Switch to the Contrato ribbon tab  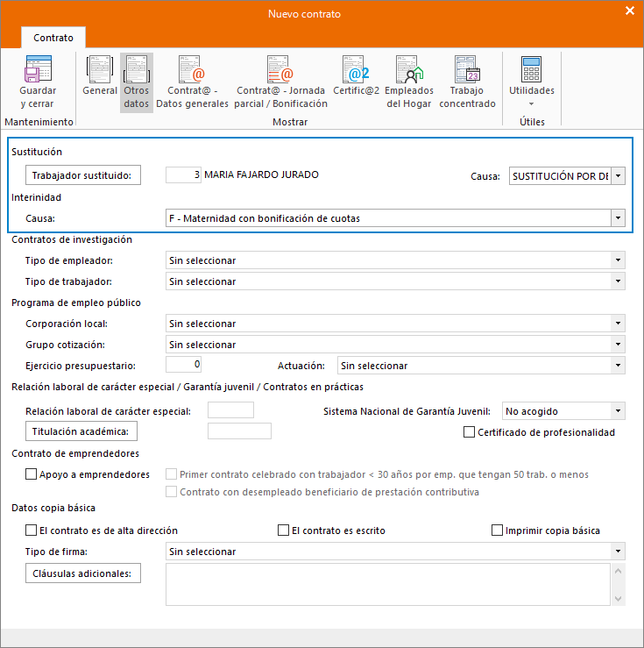(x=53, y=38)
